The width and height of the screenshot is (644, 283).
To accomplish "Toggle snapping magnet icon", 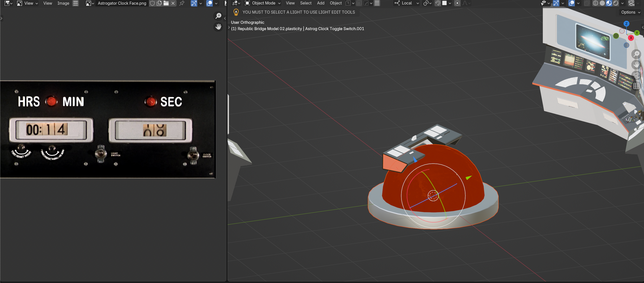I will 437,3.
